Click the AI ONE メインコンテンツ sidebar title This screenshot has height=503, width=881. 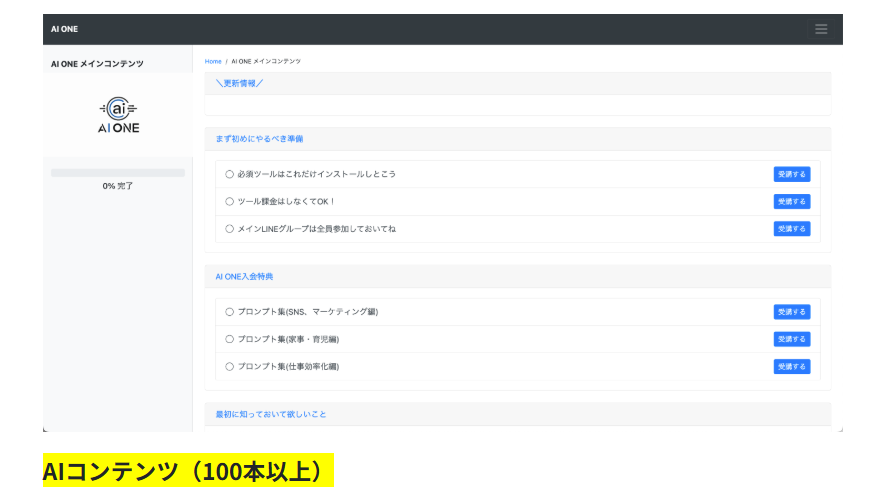click(x=97, y=64)
